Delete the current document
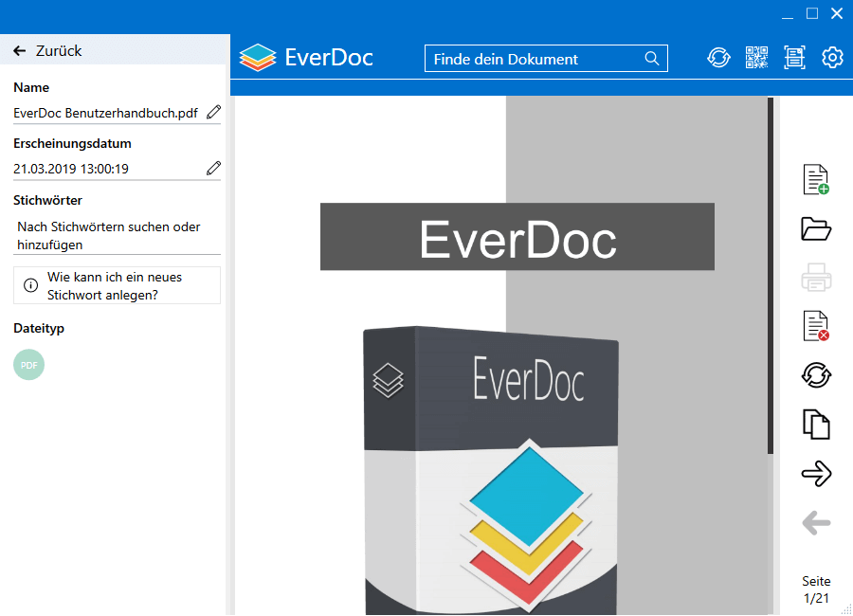The height and width of the screenshot is (616, 853). pyautogui.click(x=815, y=326)
